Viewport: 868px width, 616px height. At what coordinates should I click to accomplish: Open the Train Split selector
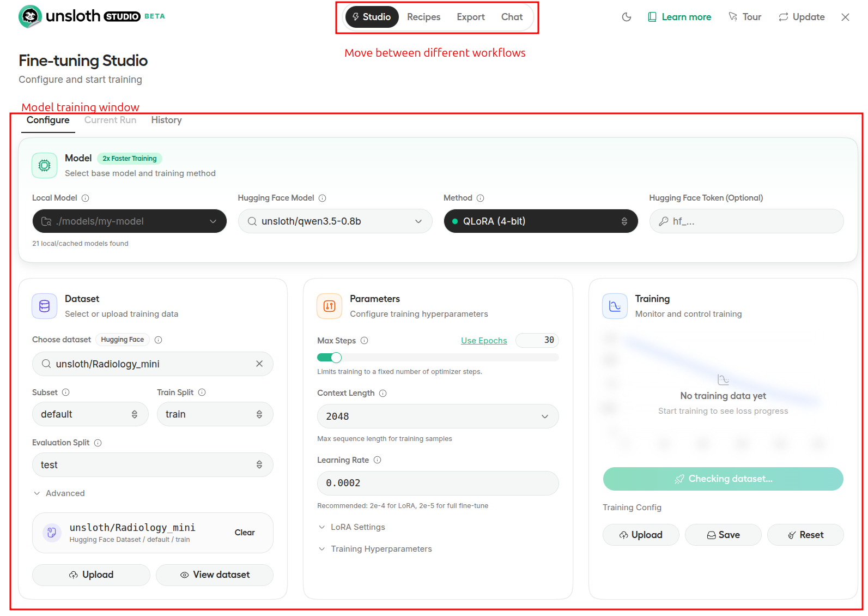point(215,414)
